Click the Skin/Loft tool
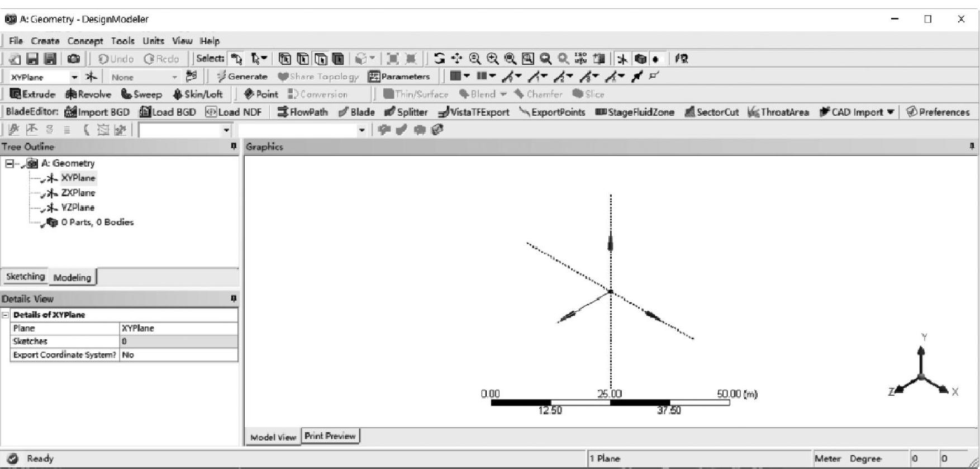The width and height of the screenshot is (980, 469). [198, 94]
